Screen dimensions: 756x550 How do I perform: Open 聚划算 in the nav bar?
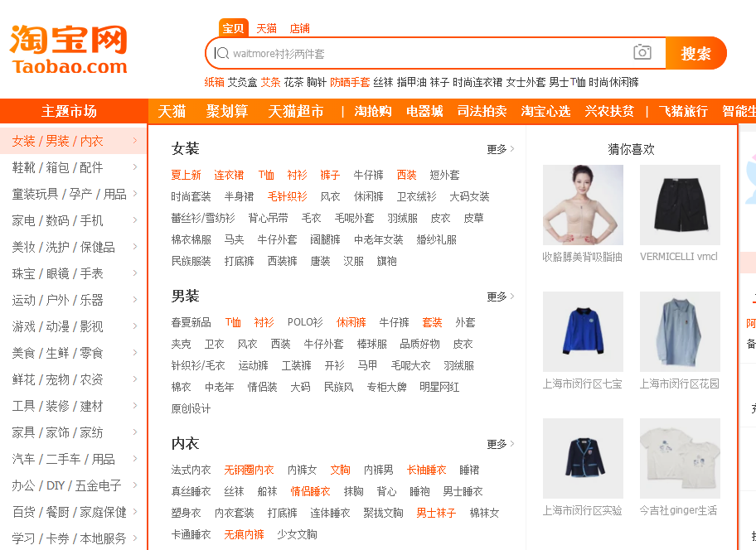point(227,111)
